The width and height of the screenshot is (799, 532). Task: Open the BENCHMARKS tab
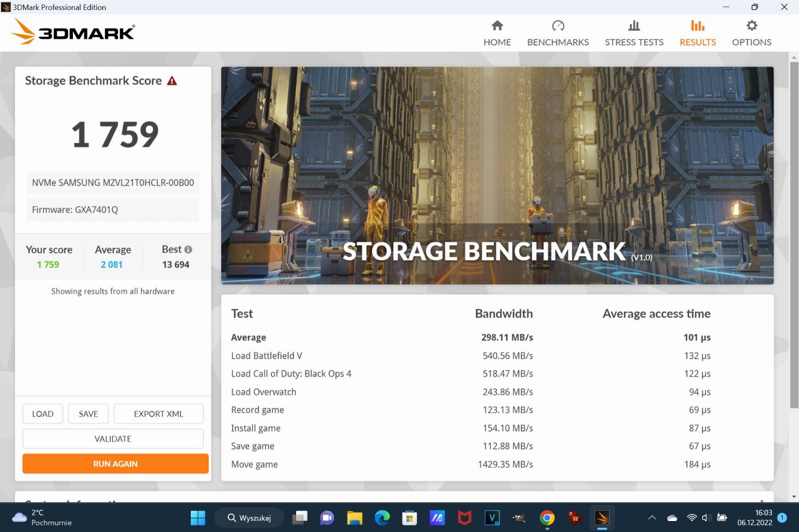558,33
